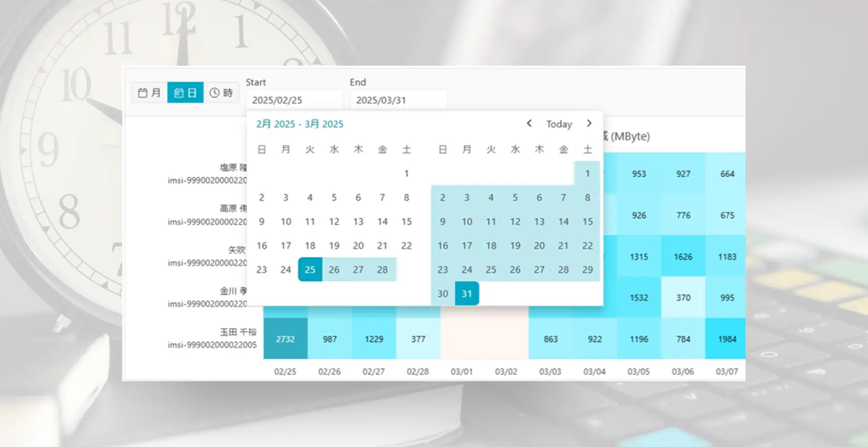
Task: Switch to monthly view (月) button
Action: pyautogui.click(x=149, y=93)
